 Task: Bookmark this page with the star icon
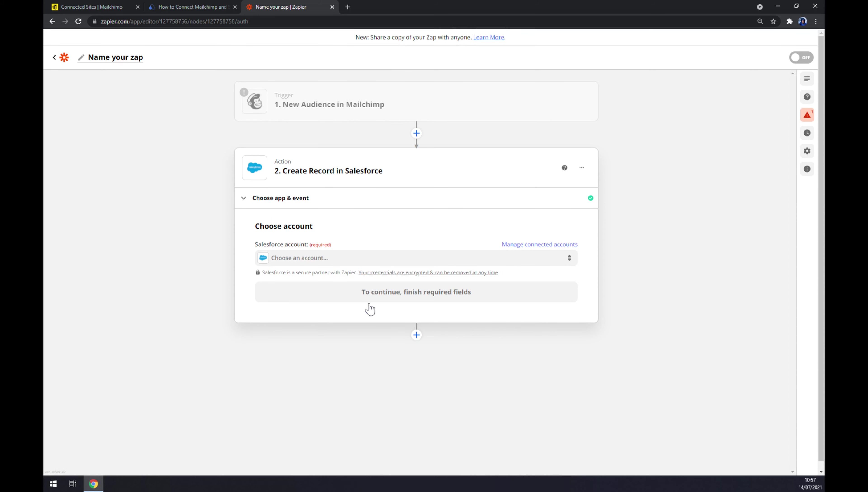(x=773, y=21)
